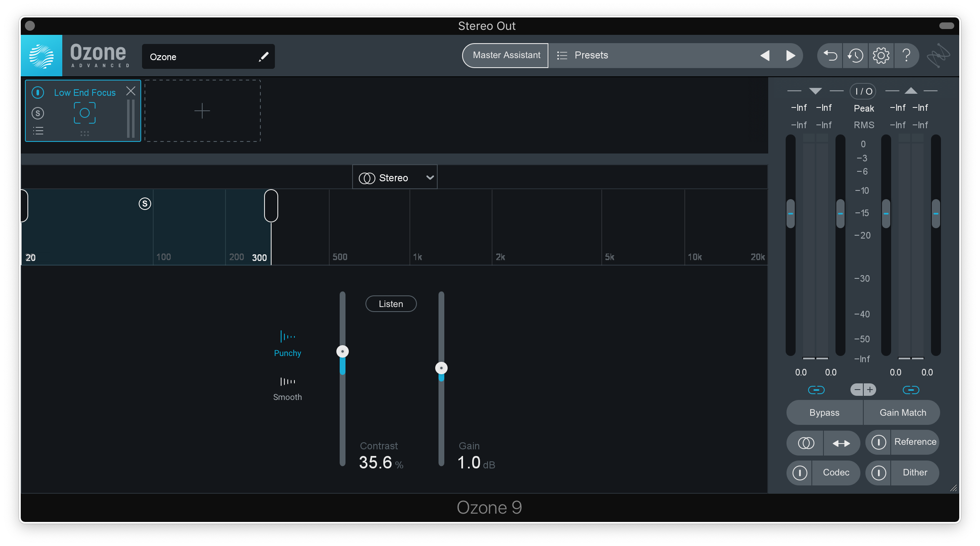This screenshot has width=980, height=546.
Task: Go to previous preset arrow
Action: click(765, 55)
